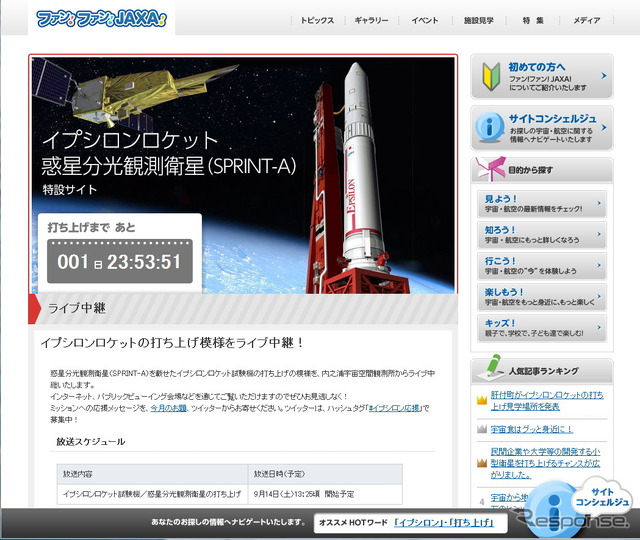Click the 9月14日(土) broadcast time cell
Viewport: 640px width, 540px height.
tap(325, 494)
